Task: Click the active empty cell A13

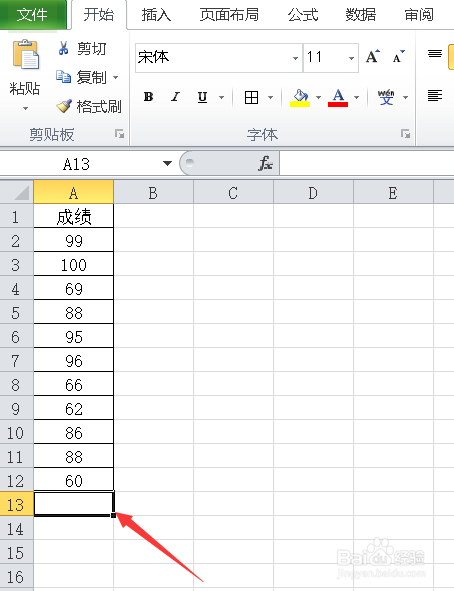Action: pos(73,504)
